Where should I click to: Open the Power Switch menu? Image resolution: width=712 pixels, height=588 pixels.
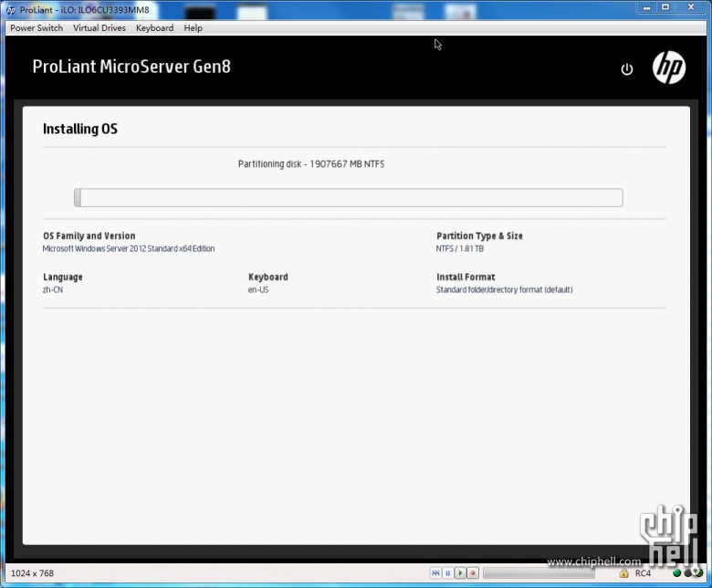[x=37, y=28]
